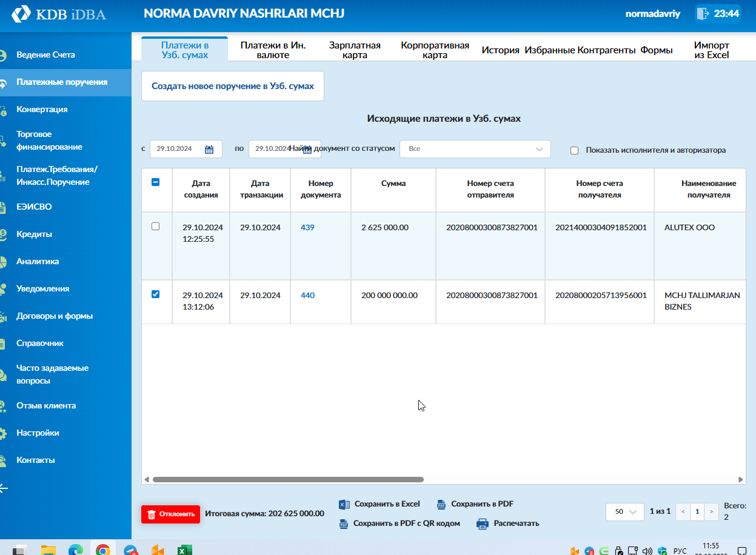Open File Explorer from the taskbar
The height and width of the screenshot is (555, 756).
click(x=48, y=550)
